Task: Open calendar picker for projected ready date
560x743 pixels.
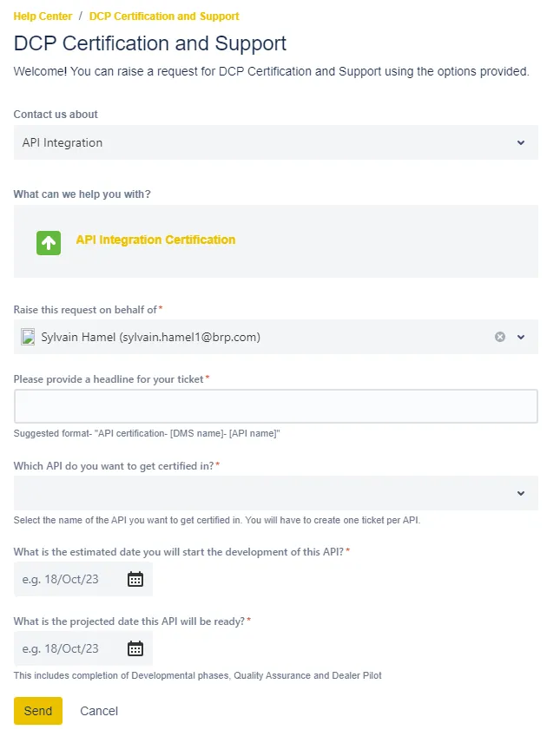Action: coord(135,648)
